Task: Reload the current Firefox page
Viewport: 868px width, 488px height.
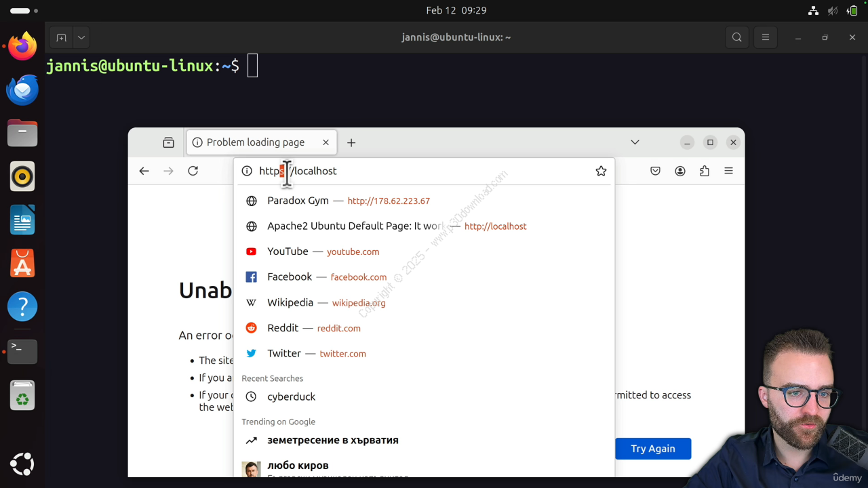Action: (193, 171)
